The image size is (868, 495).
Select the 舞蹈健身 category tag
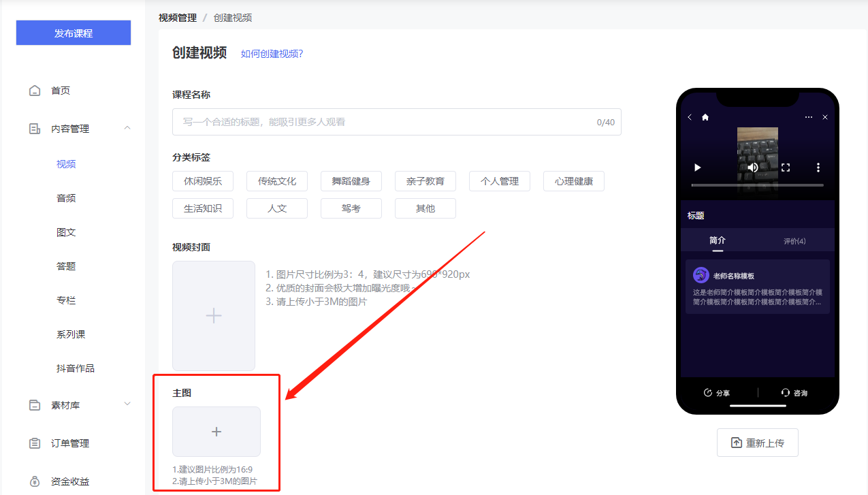pos(351,181)
